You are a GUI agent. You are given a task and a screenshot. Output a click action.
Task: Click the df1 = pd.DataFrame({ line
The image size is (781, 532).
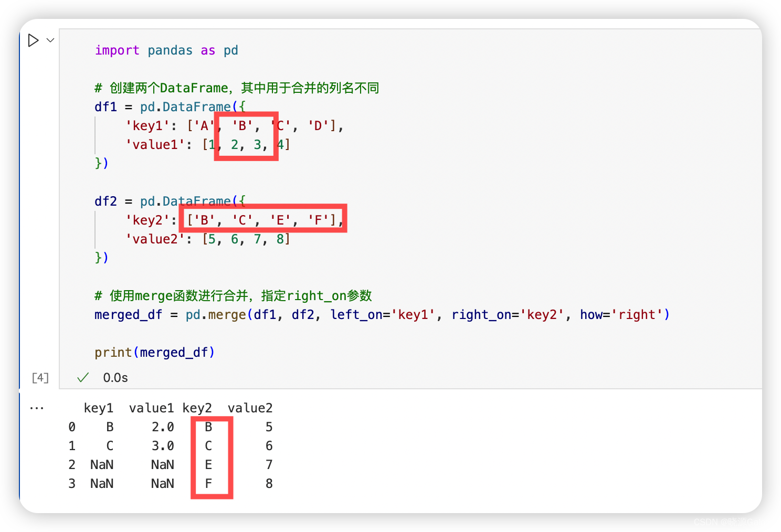click(170, 107)
